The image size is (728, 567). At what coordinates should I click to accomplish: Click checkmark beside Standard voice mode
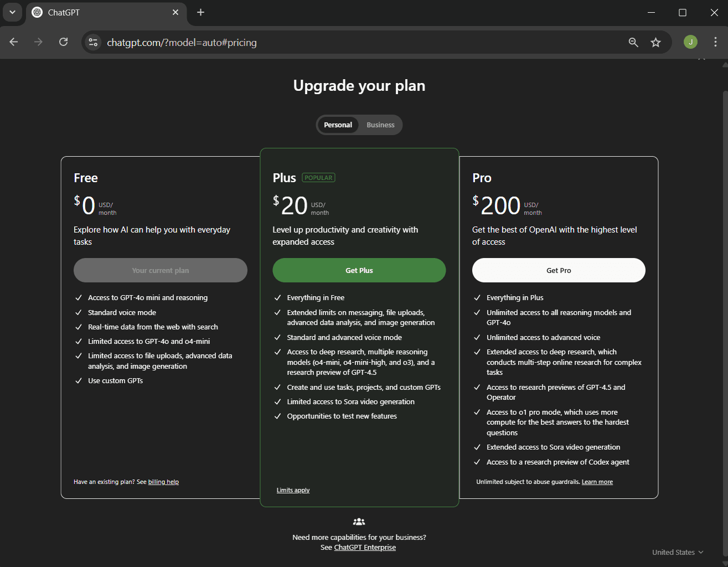point(79,312)
